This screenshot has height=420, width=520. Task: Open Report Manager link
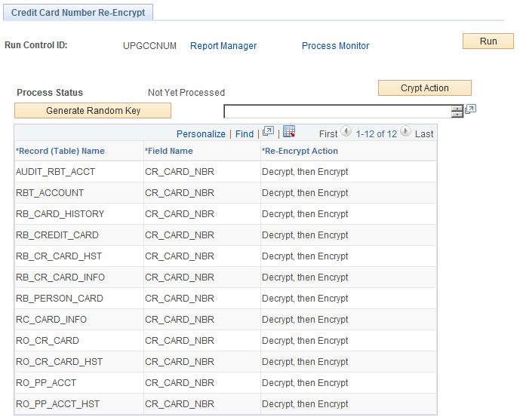point(223,46)
